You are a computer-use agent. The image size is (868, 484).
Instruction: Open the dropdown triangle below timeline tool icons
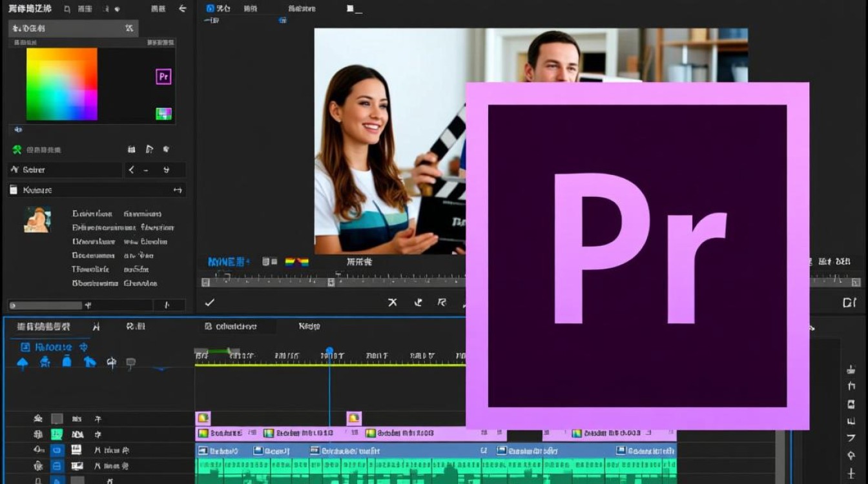coord(161,370)
